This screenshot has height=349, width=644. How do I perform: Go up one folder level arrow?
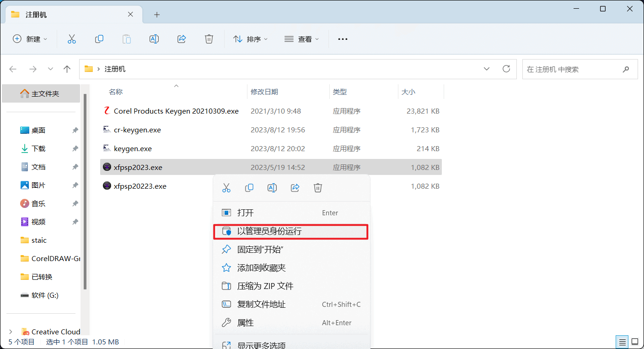67,69
